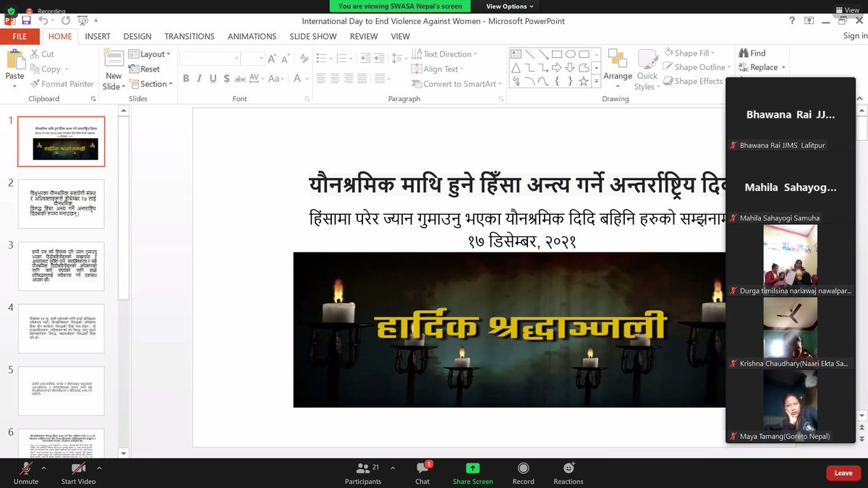Select the Bold formatting icon
The image size is (868, 488).
coord(185,78)
